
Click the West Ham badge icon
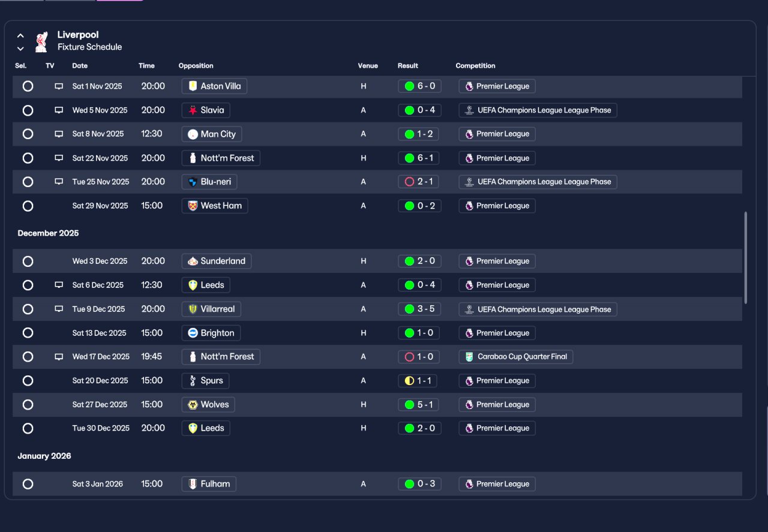[193, 206]
